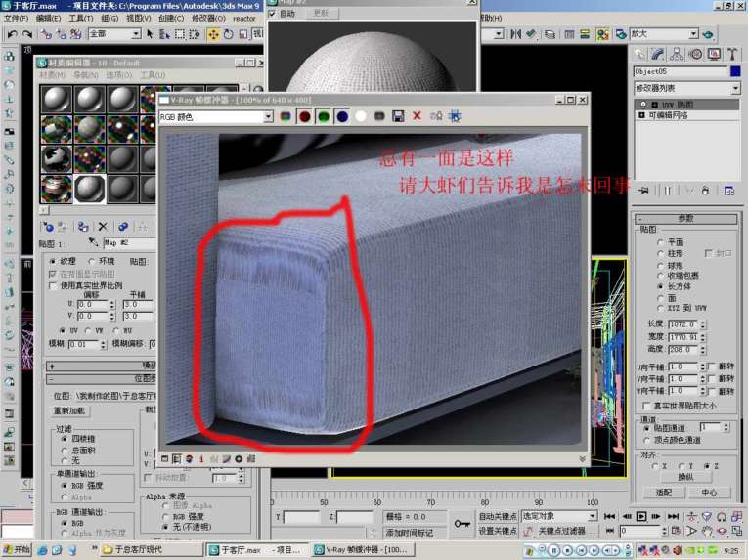
Task: Click the 重新加载 (Reload) button
Action: pyautogui.click(x=69, y=411)
